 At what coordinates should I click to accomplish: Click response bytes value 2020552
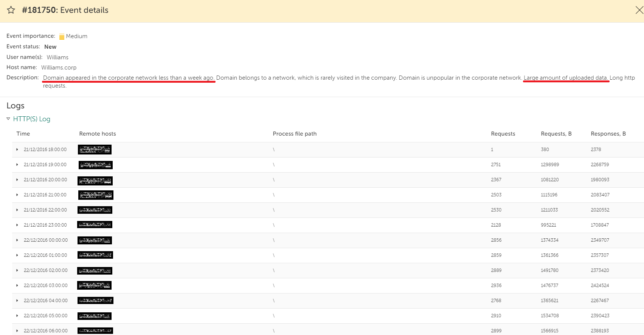[x=600, y=210]
